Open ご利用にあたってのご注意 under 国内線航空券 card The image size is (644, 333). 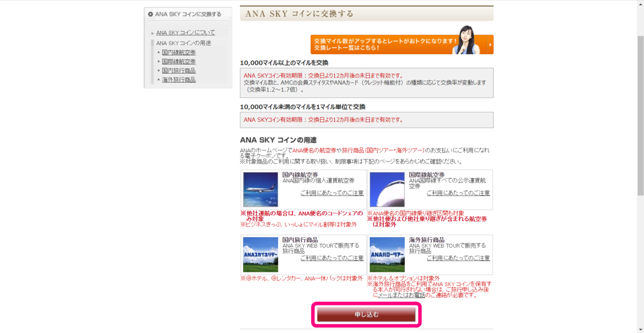point(332,193)
